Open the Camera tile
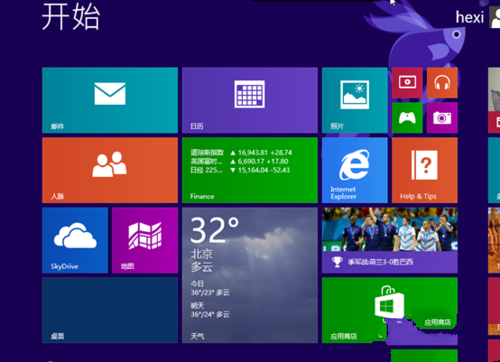This screenshot has height=362, width=500. 442,118
